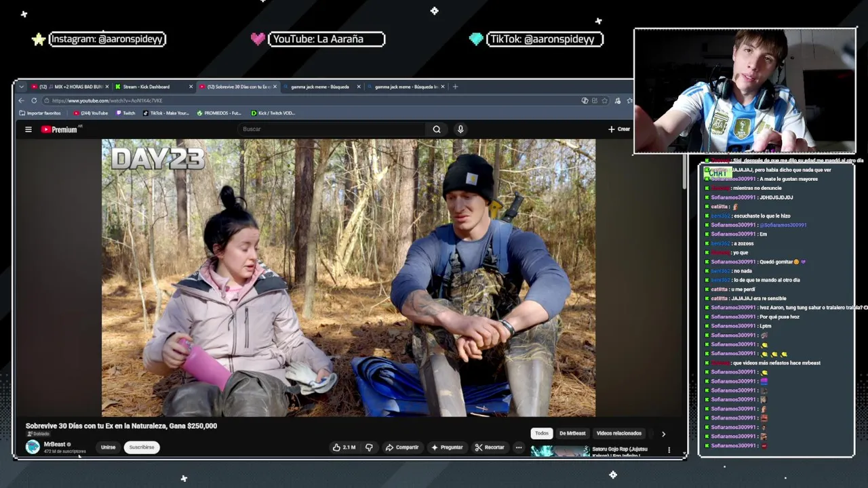This screenshot has height=488, width=868.
Task: Open Importar favoritos bookmark
Action: (x=40, y=113)
